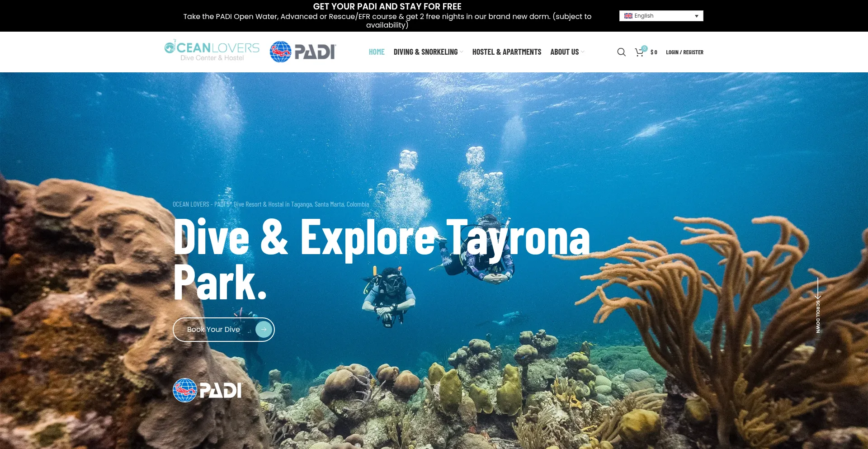The image size is (868, 449).
Task: Click the arrow circle in Book Your Dive
Action: click(264, 330)
